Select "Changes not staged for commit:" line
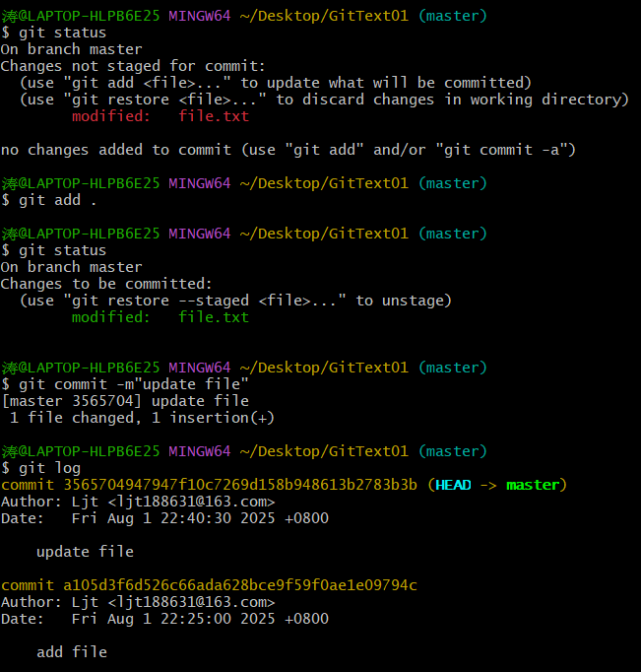Viewport: 641px width, 672px height. tap(133, 66)
